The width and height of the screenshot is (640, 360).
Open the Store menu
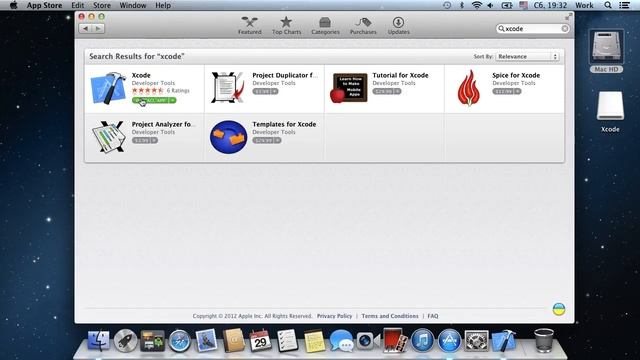tap(102, 5)
